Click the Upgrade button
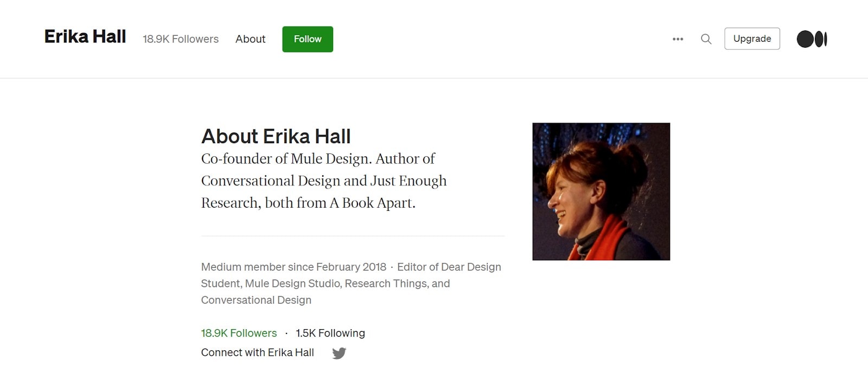Viewport: 868px width, 392px height. point(752,39)
